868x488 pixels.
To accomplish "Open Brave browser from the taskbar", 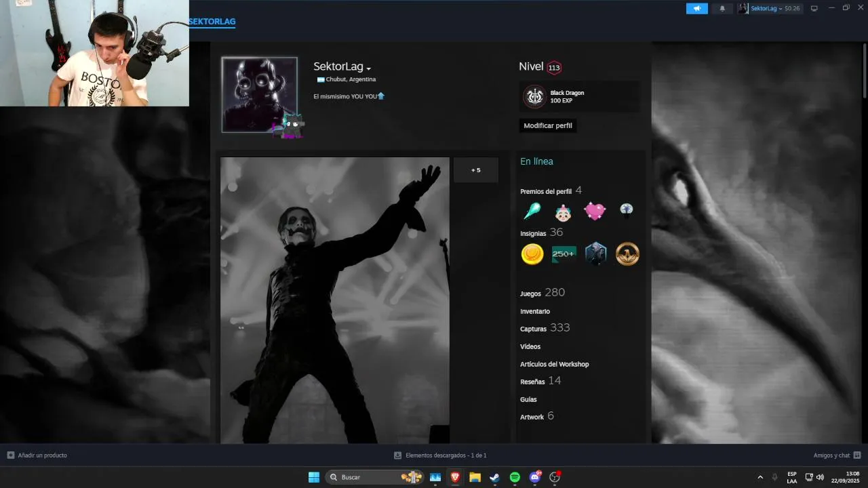I will [455, 477].
